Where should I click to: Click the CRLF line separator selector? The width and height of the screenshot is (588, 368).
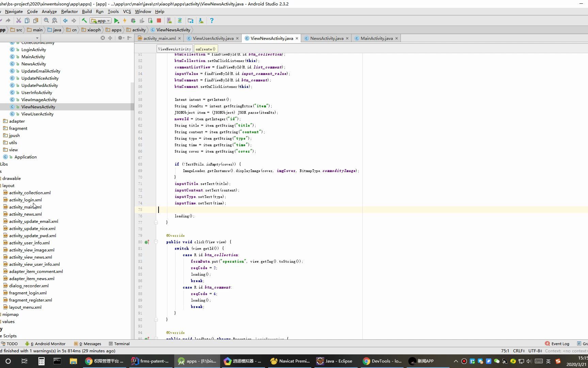(x=519, y=351)
